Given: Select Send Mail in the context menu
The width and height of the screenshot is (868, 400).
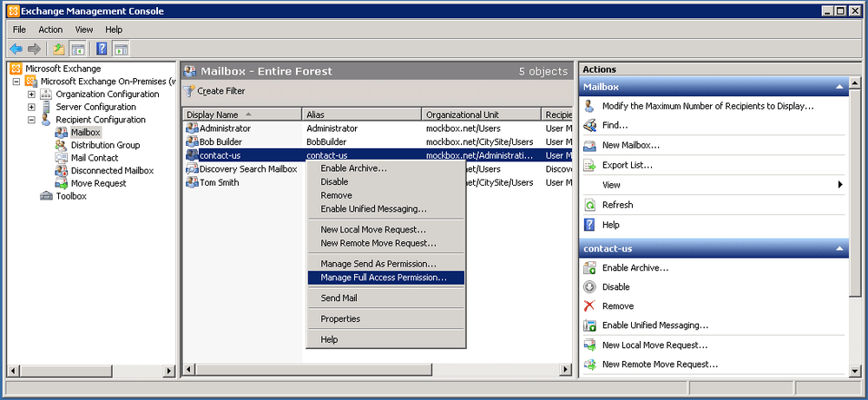Looking at the screenshot, I should [386, 298].
